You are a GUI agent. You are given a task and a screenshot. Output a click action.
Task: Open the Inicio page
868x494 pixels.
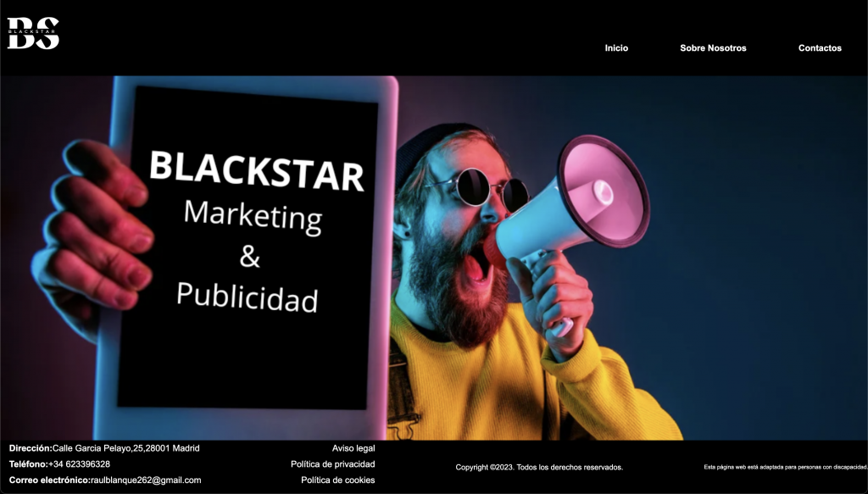coord(616,48)
